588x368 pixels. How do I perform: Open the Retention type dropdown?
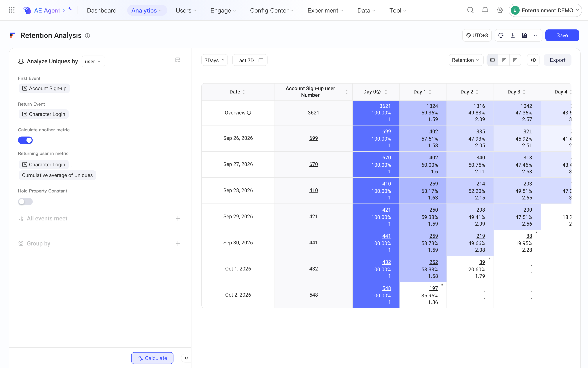[x=466, y=60]
